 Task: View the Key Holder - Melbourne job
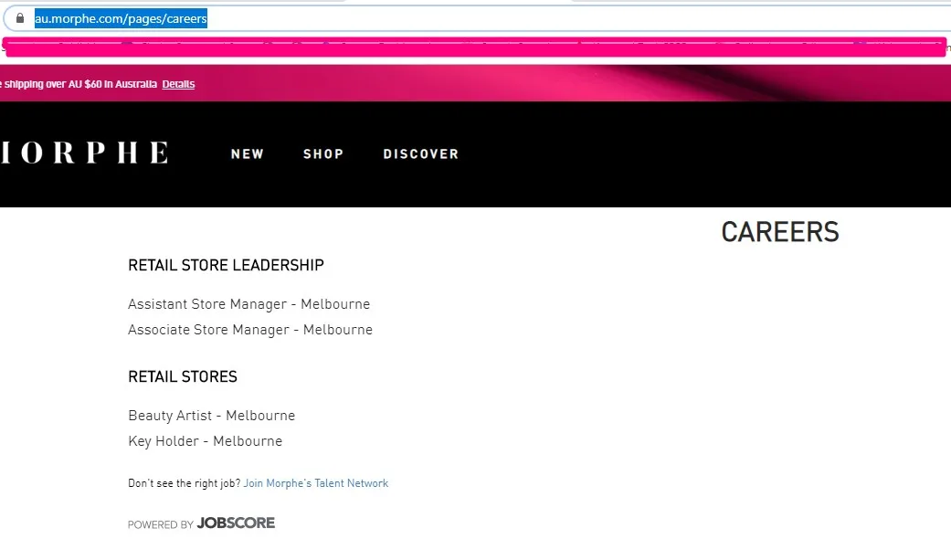click(205, 441)
